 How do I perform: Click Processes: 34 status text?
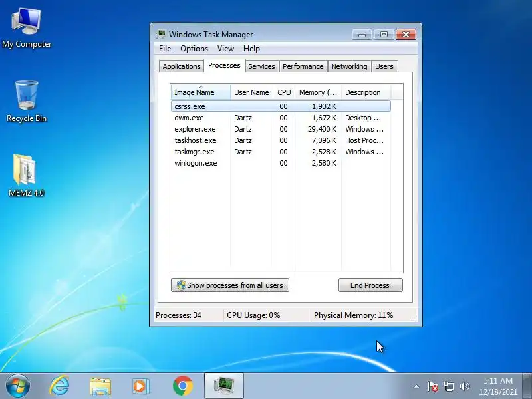[x=178, y=315]
